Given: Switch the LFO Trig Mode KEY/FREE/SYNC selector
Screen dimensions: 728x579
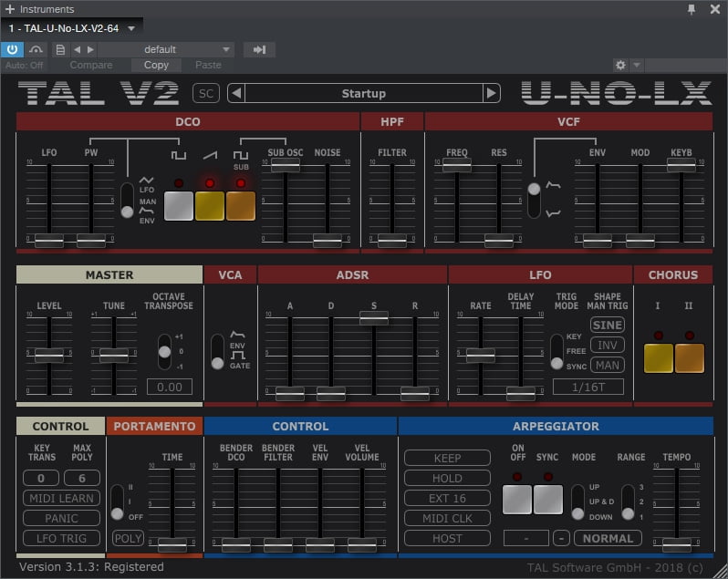Looking at the screenshot, I should pos(556,352).
